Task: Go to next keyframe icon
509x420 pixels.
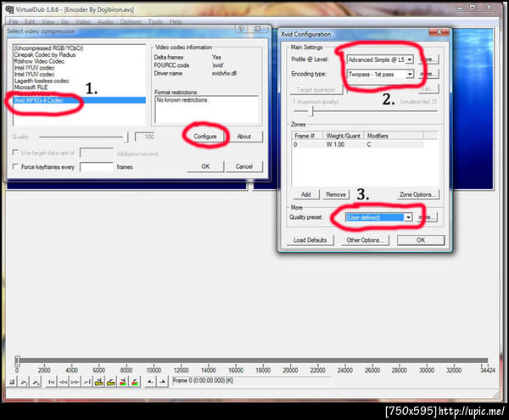Action: pyautogui.click(x=111, y=382)
